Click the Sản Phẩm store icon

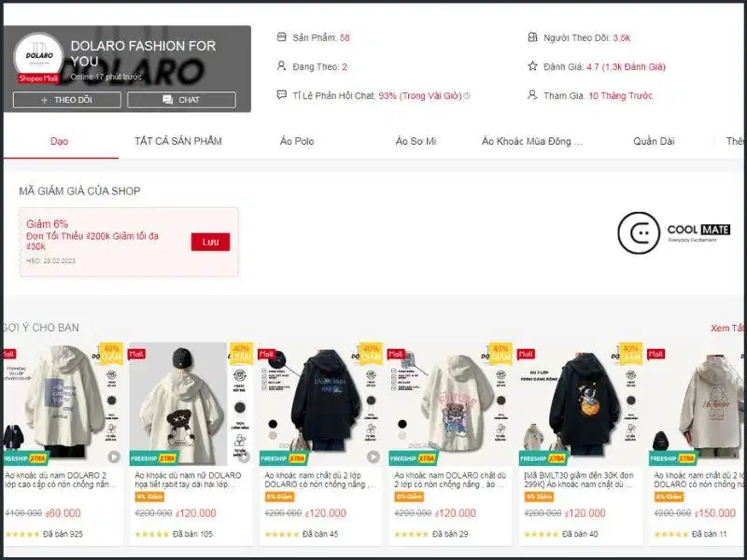click(282, 36)
